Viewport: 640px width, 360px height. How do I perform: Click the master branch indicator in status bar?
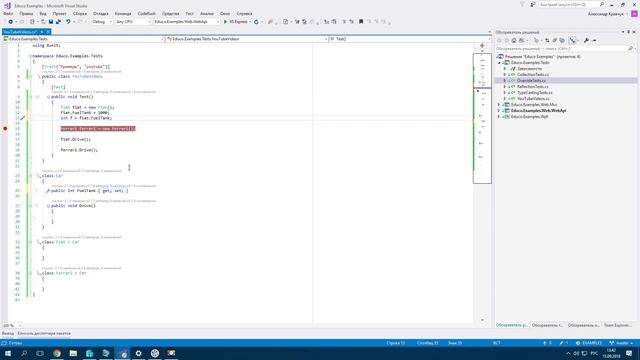pos(622,343)
